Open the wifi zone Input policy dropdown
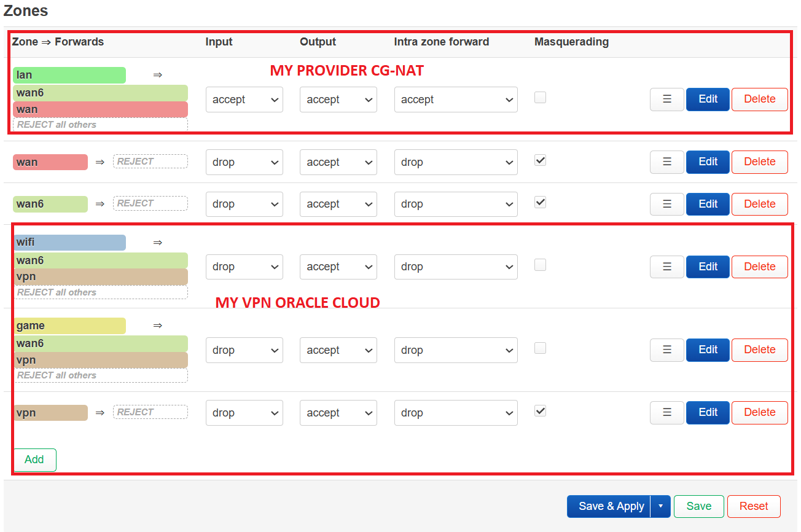Screen dimensions: 801x532 (244, 267)
